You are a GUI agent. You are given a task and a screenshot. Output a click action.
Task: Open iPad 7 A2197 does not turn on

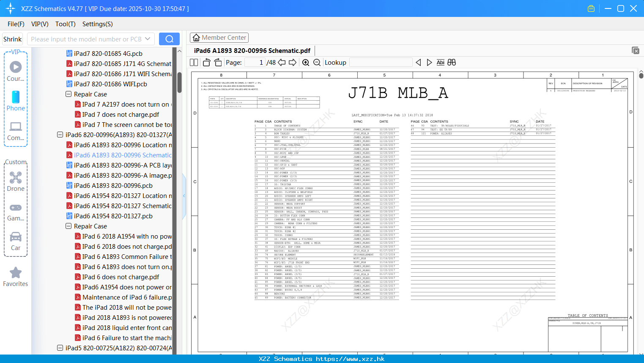point(123,104)
